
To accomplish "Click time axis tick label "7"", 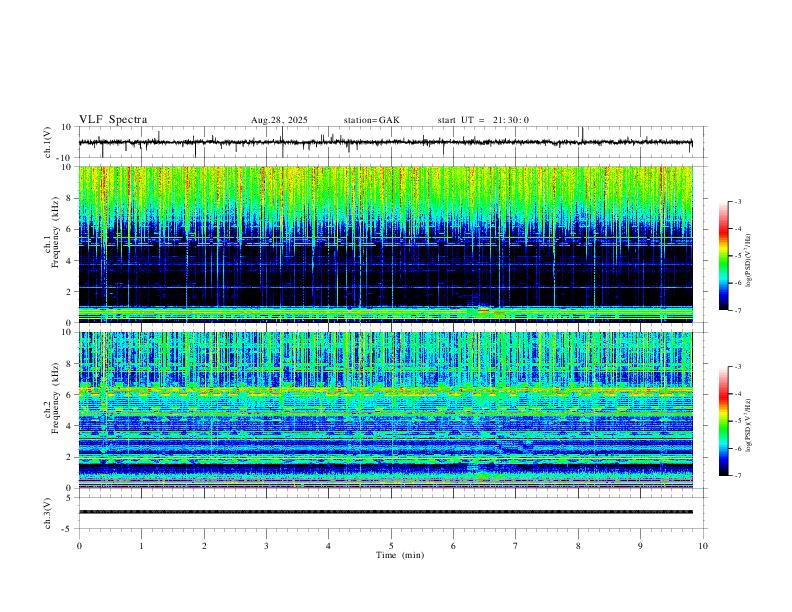I will (516, 546).
